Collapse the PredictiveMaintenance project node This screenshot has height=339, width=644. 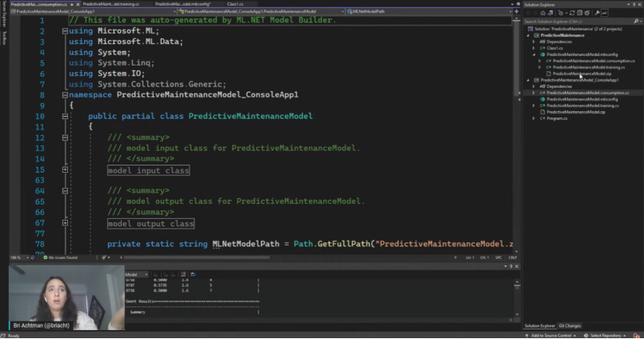click(528, 35)
